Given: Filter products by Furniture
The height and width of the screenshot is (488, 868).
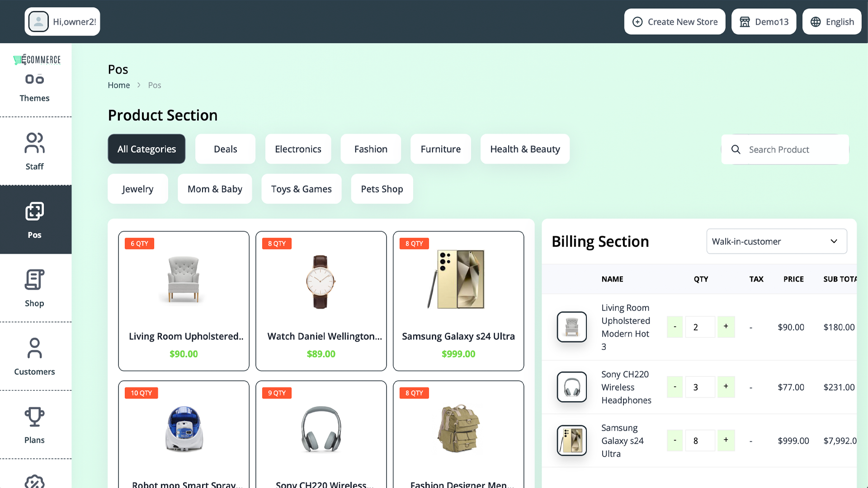Looking at the screenshot, I should (x=441, y=149).
